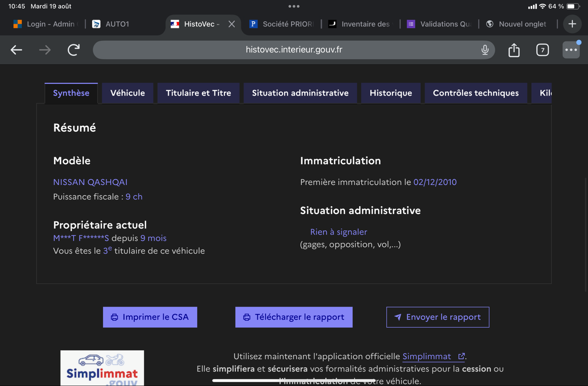Click the "Puissance fiscale : 9 ch" text
Screen dimensions: 588x386
(98, 197)
